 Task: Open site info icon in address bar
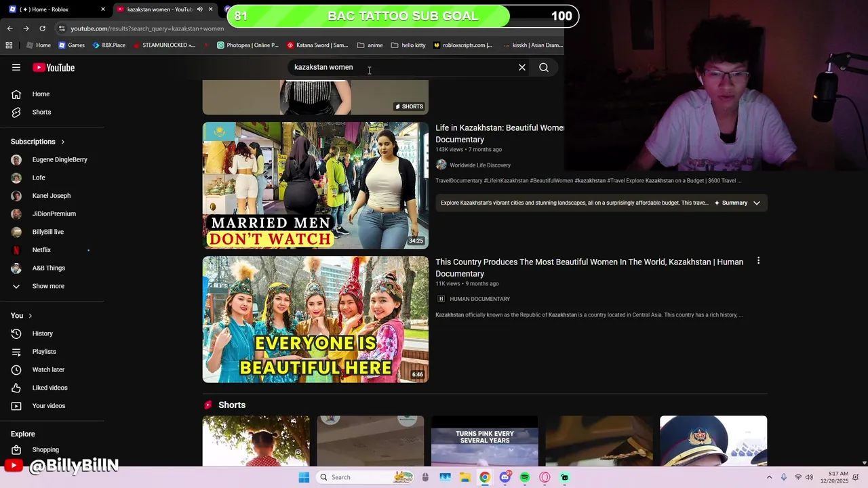[x=62, y=28]
